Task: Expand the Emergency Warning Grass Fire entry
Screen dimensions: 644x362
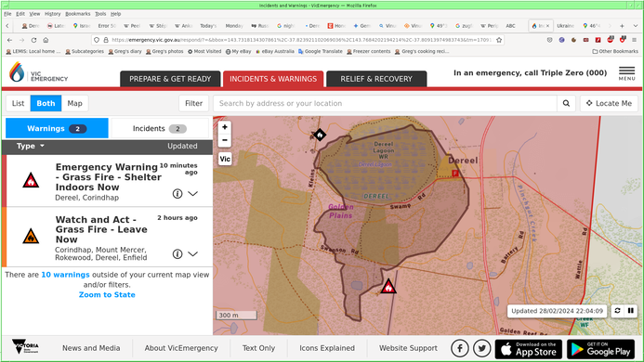Action: point(192,194)
